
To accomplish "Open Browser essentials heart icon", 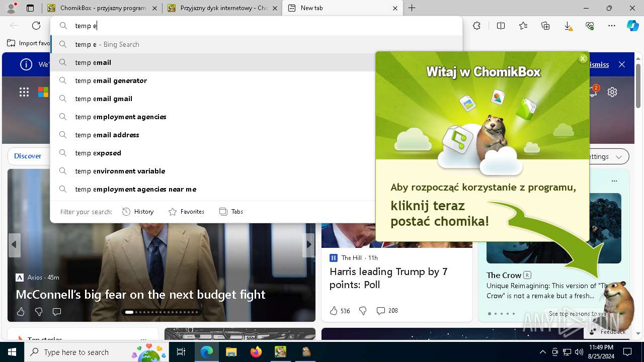I will pyautogui.click(x=590, y=26).
